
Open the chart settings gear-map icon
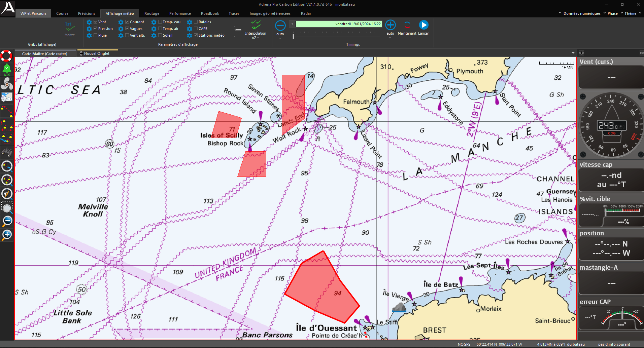click(x=7, y=97)
